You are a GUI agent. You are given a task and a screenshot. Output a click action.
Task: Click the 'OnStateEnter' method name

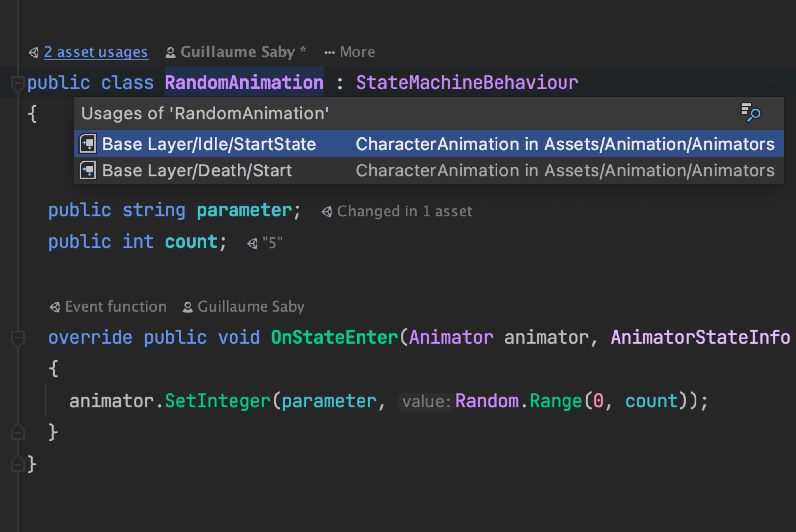coord(334,337)
